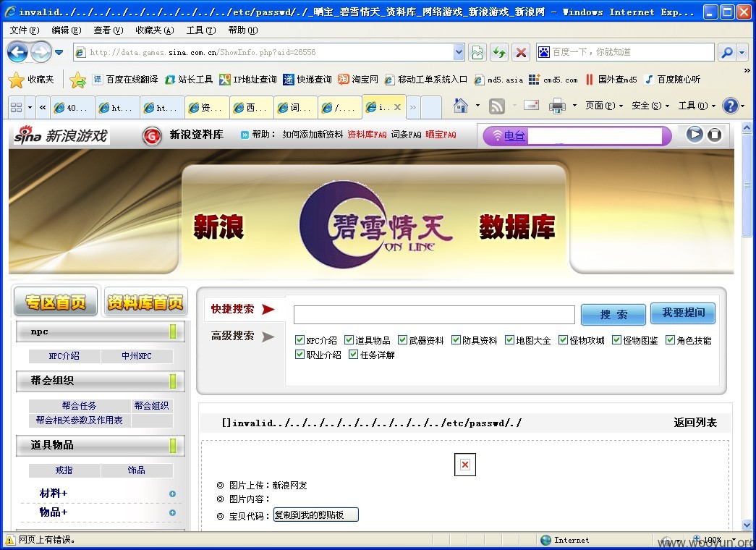Toggle the 角色技能 checkbox
756x550 pixels.
click(x=670, y=340)
